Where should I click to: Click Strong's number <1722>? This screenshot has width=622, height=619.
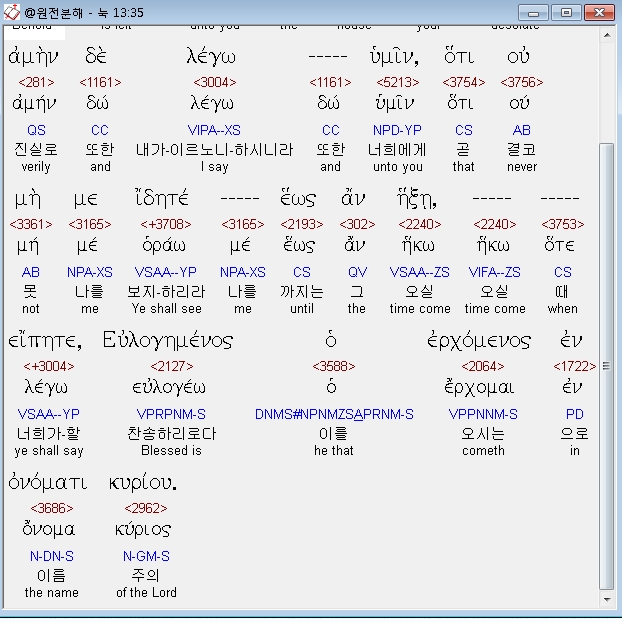574,366
